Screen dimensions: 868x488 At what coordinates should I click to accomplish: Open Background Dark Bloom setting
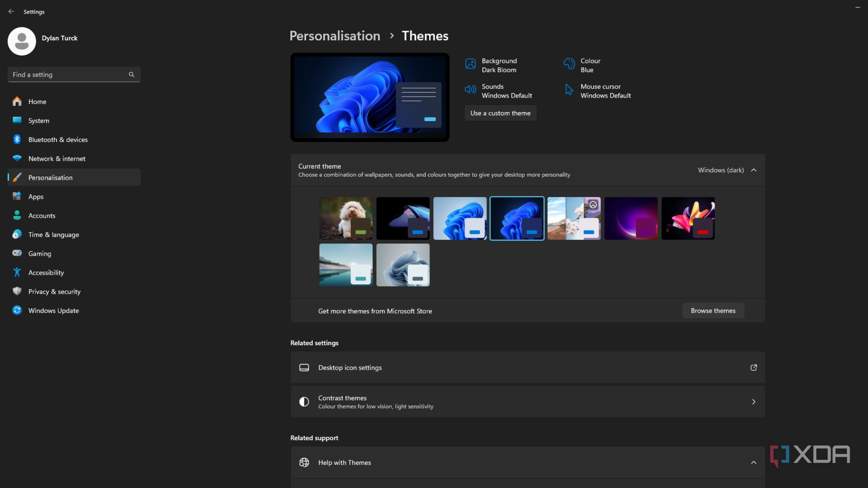(x=492, y=65)
